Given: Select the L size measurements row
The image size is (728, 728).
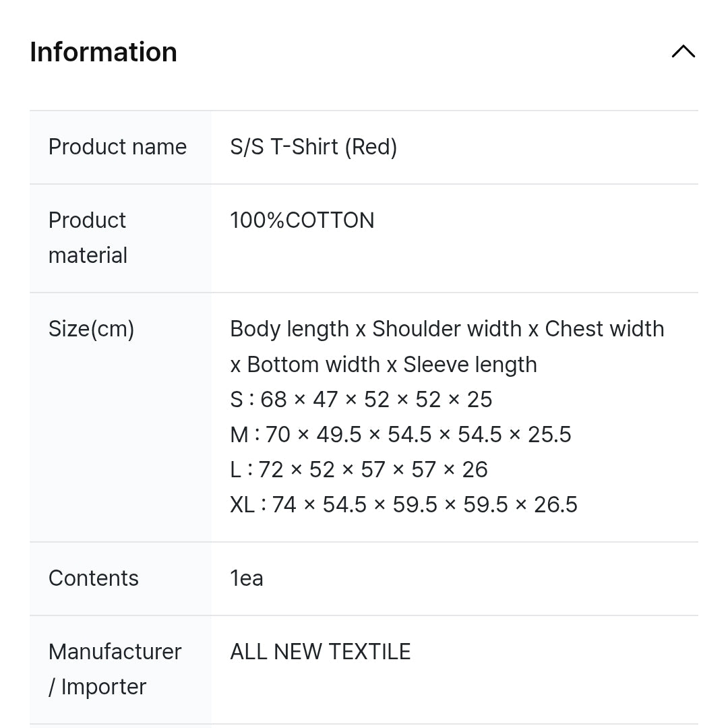Looking at the screenshot, I should (359, 469).
